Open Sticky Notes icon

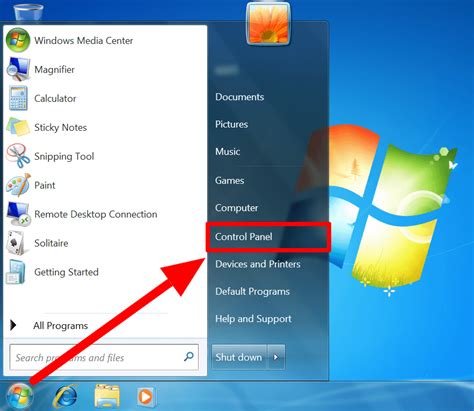click(18, 127)
